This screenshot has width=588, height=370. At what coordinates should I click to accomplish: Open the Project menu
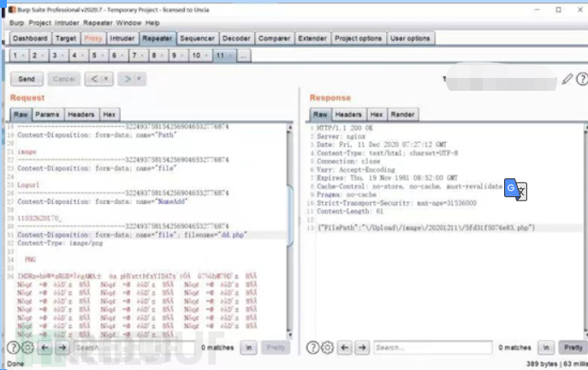(39, 23)
